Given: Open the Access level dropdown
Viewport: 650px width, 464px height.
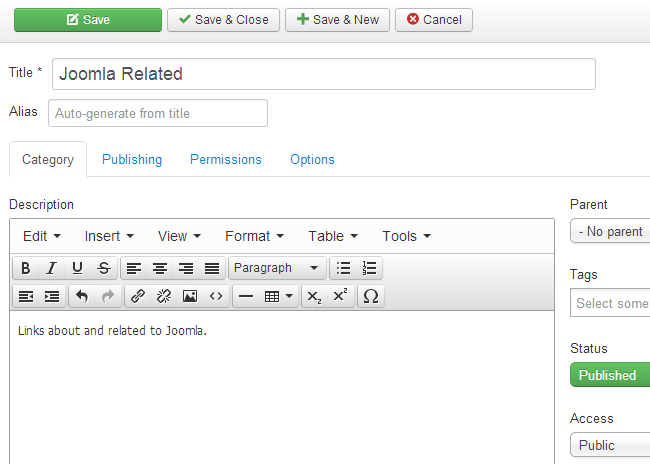Looking at the screenshot, I should 610,445.
